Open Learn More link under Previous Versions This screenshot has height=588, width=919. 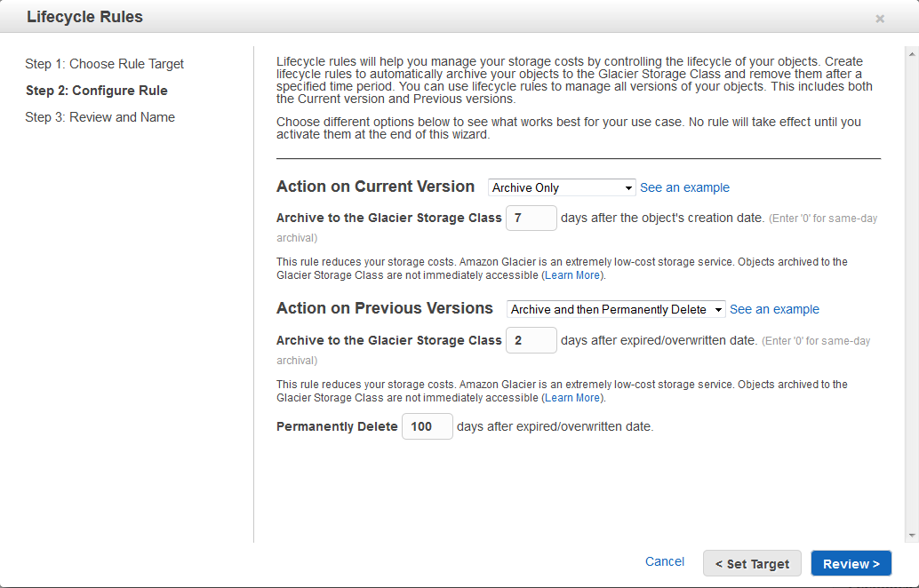point(572,398)
